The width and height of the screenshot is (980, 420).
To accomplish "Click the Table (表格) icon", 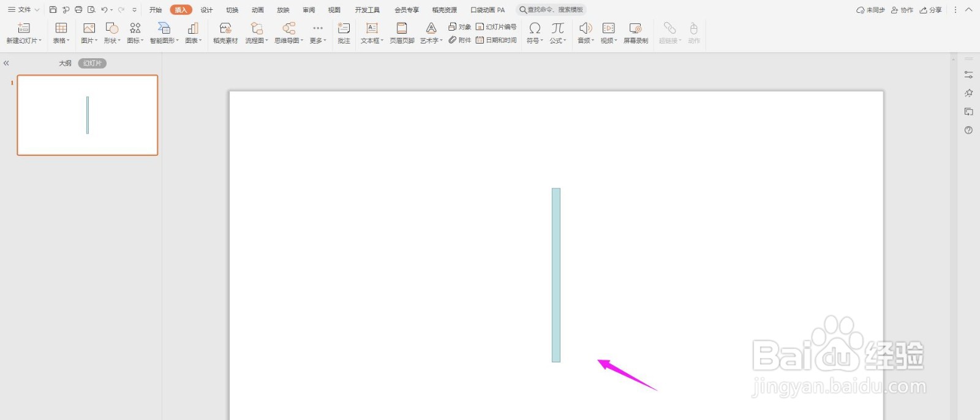I will (61, 28).
